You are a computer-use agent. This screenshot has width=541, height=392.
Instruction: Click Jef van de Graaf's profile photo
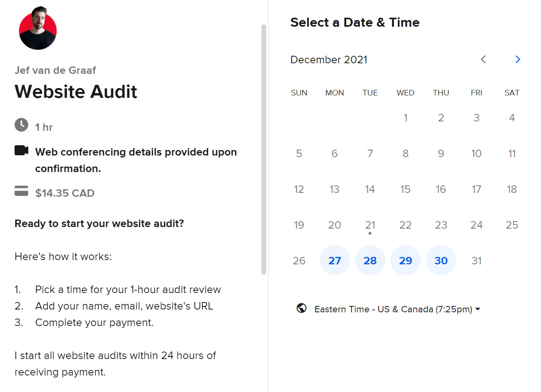point(38,29)
